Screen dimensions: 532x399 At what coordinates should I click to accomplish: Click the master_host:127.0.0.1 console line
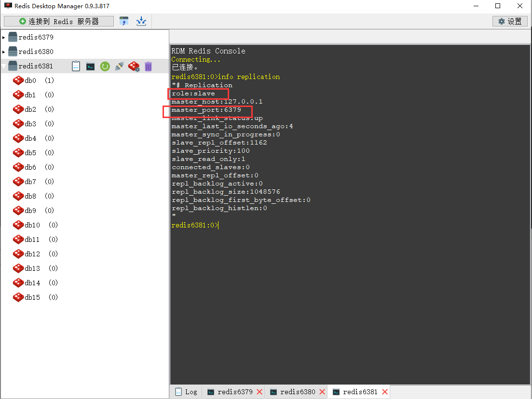tap(217, 102)
